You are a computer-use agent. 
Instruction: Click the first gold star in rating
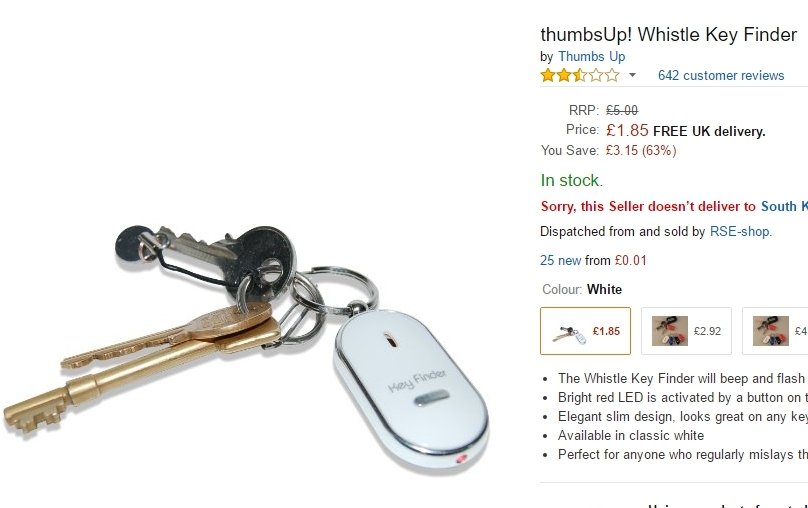click(548, 75)
